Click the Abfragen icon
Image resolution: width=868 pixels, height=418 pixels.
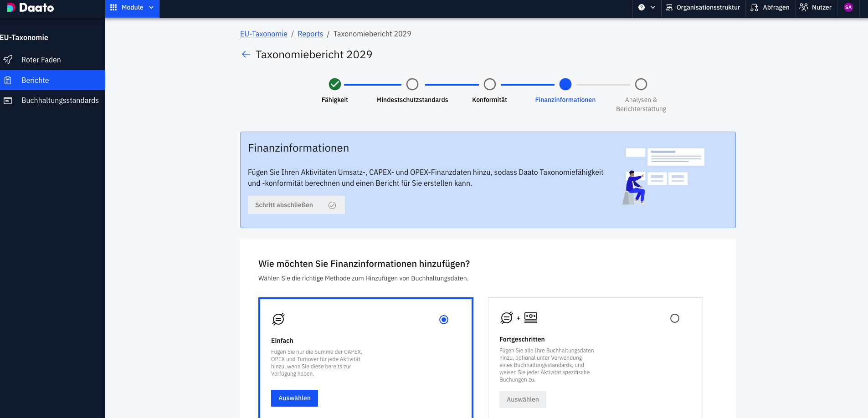tap(755, 7)
